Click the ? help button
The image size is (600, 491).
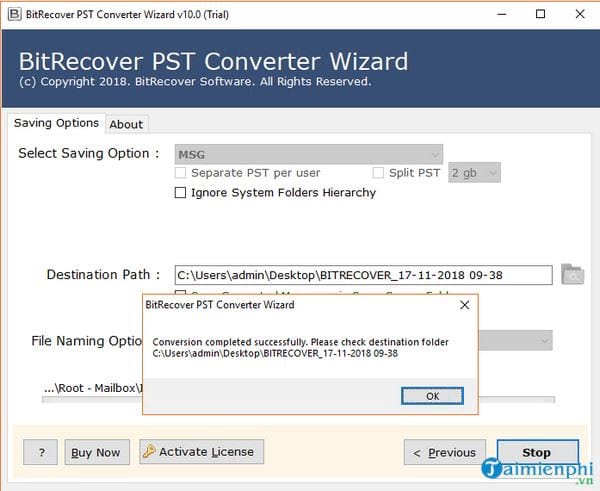click(x=41, y=452)
